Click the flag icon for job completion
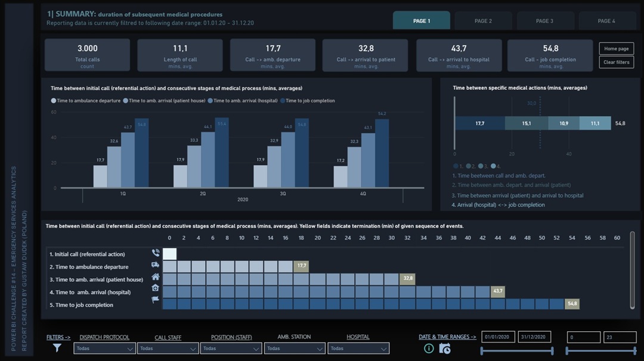 pos(156,300)
